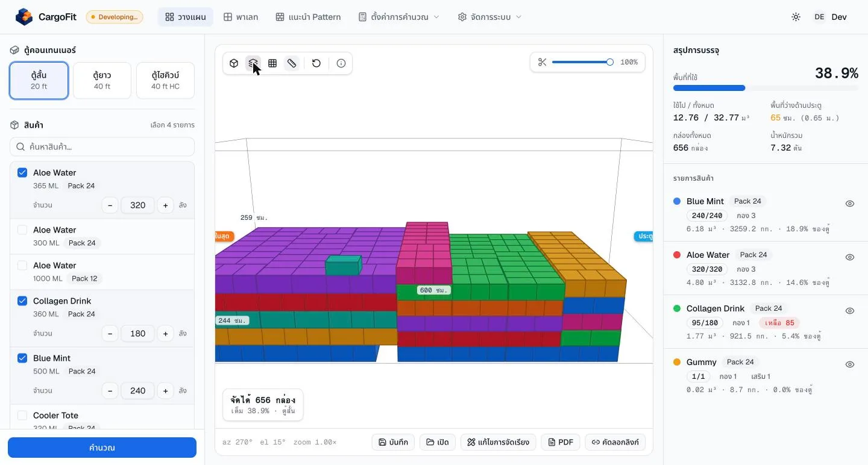Toggle the layers view icon in toolbar
868x465 pixels.
(253, 63)
